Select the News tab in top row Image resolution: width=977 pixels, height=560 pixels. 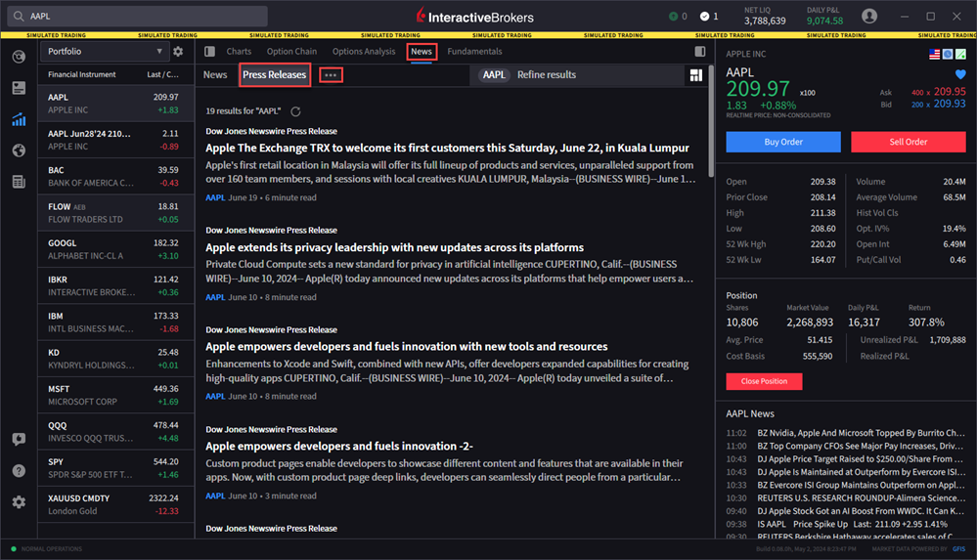pos(422,52)
